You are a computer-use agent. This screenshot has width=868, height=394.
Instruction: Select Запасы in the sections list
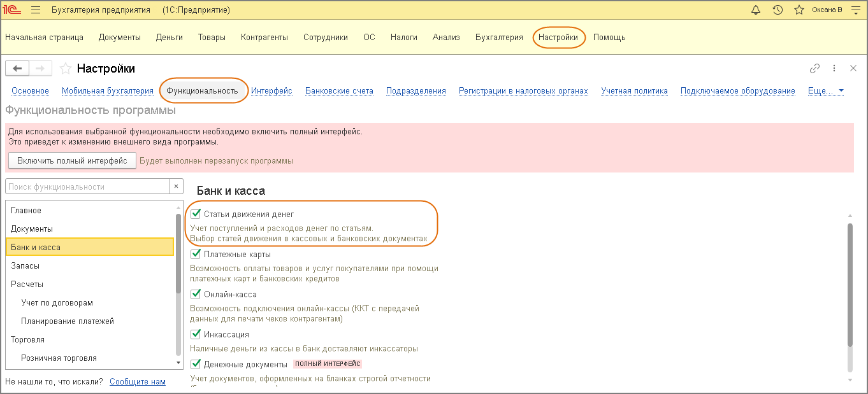coord(25,265)
